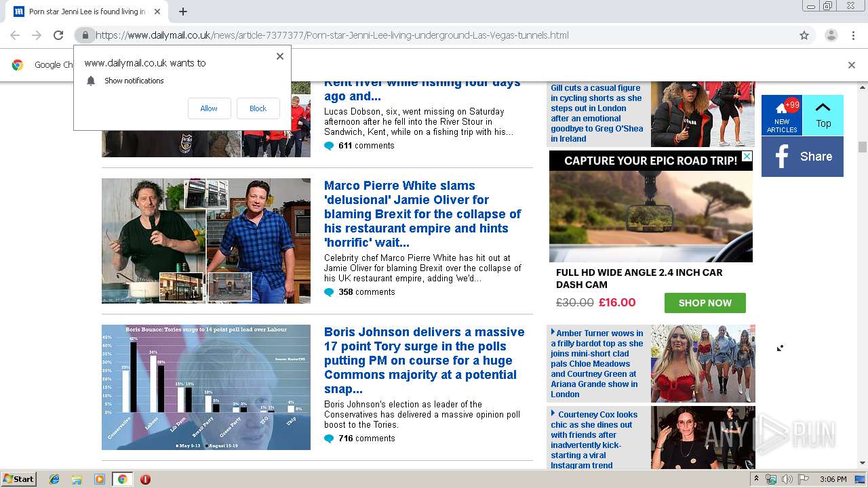868x488 pixels.
Task: Open the Kent river fishing headline
Action: (422, 89)
